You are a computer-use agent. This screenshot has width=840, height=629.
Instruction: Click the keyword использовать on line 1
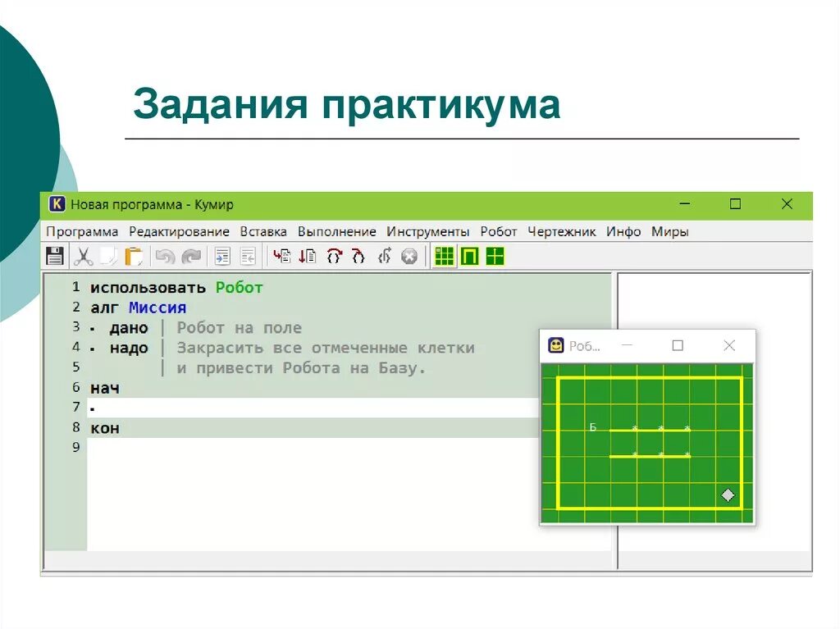point(148,288)
